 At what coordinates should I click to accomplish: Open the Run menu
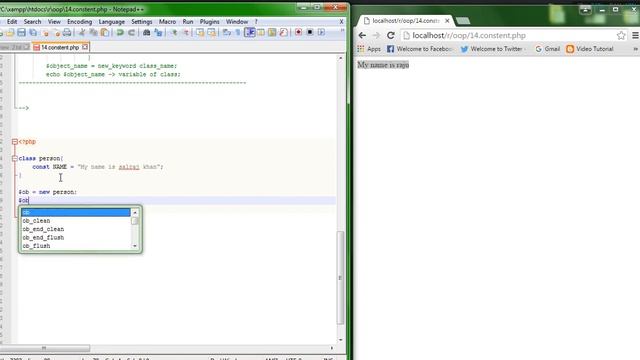[188, 22]
